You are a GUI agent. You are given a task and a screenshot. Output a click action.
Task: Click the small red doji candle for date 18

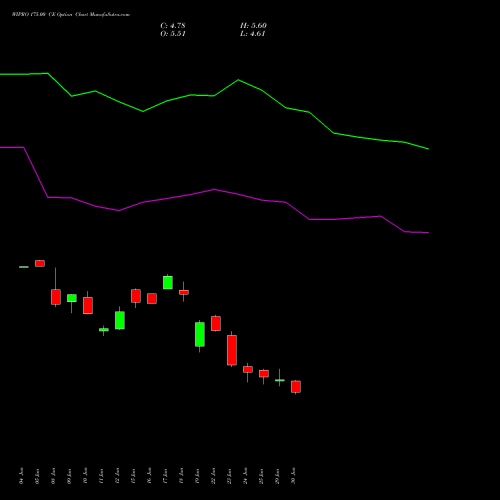coord(184,292)
